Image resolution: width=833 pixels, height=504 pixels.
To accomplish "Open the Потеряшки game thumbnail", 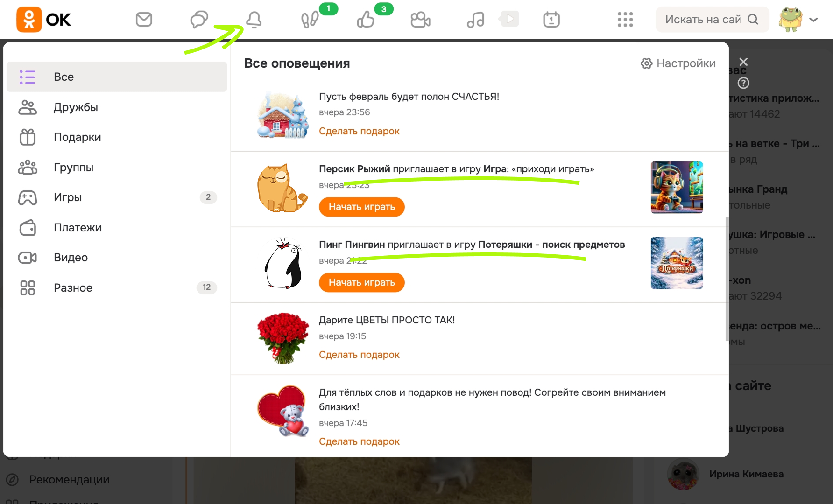I will [x=677, y=263].
